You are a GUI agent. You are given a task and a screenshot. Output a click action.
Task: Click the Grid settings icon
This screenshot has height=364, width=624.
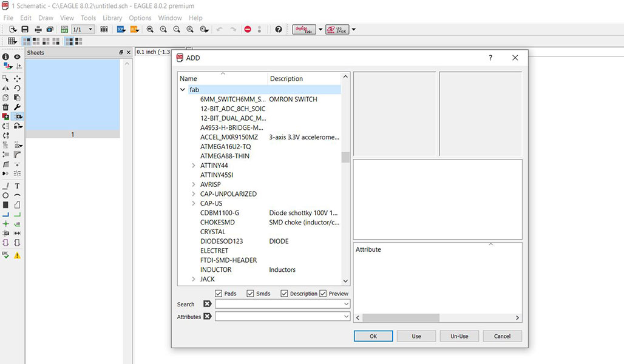(x=12, y=41)
